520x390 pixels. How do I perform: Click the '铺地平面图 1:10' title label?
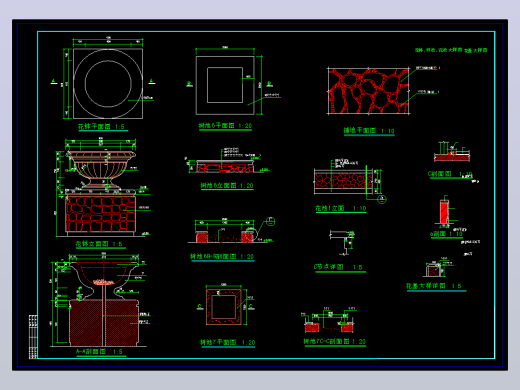[369, 131]
